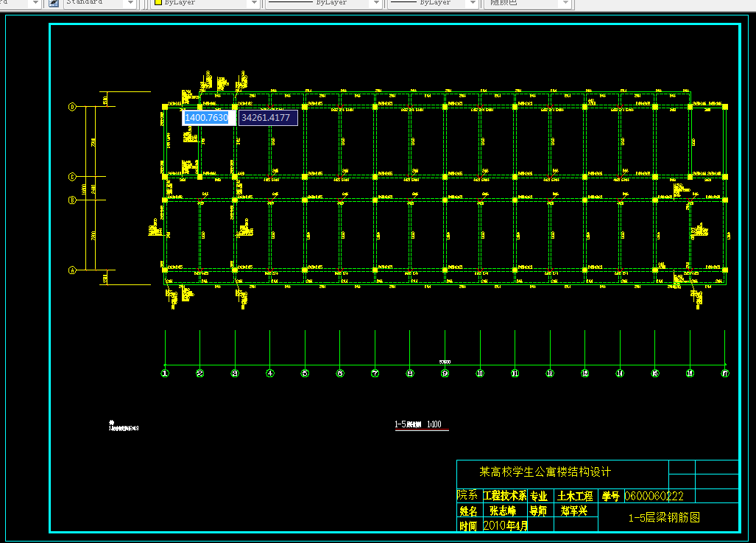This screenshot has width=756, height=543.
Task: Expand the Standard text style dropdown
Action: pyautogui.click(x=130, y=3)
